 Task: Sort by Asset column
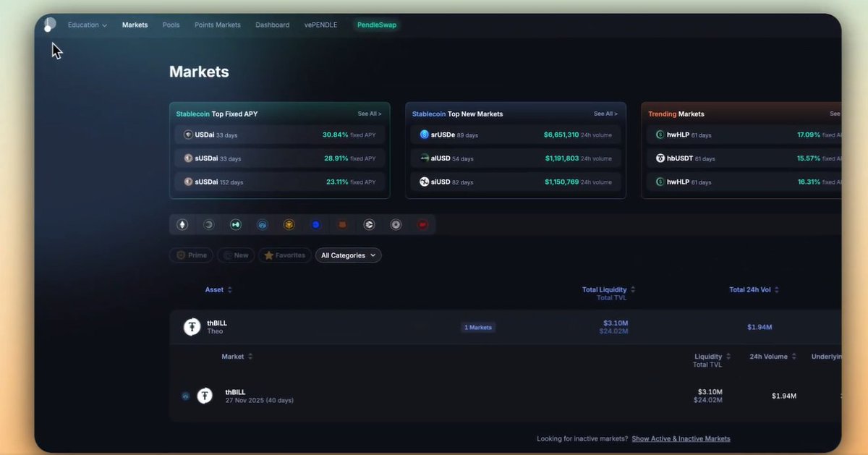tap(218, 289)
